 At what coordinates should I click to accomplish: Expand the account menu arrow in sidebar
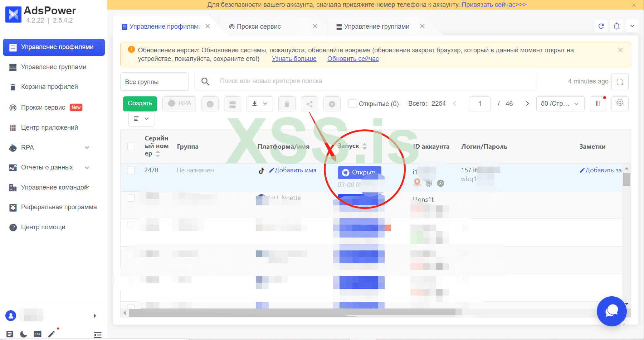[95, 316]
